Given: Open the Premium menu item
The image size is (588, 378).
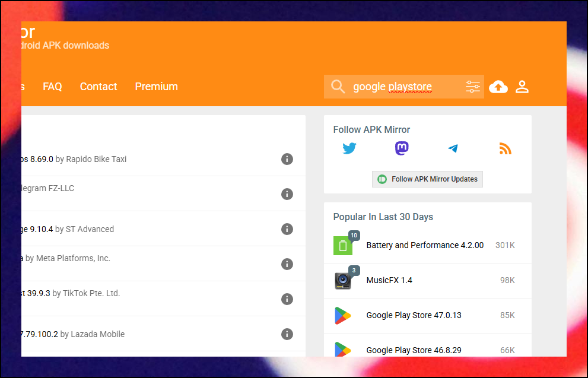Looking at the screenshot, I should pos(157,87).
